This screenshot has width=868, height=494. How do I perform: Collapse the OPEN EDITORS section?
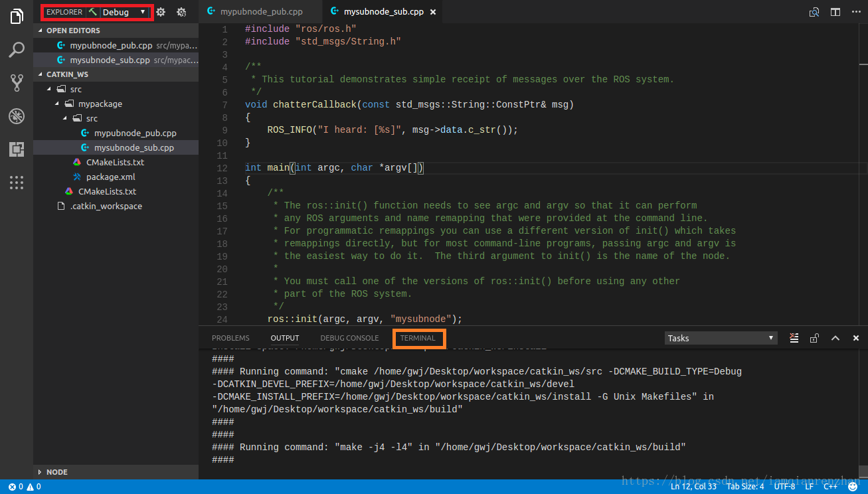click(x=116, y=31)
